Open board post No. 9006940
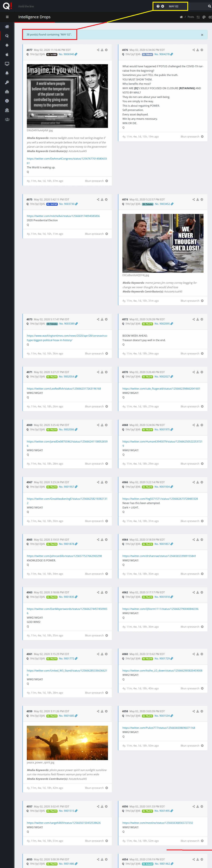Viewport: 212px width, 868px height. point(68,54)
